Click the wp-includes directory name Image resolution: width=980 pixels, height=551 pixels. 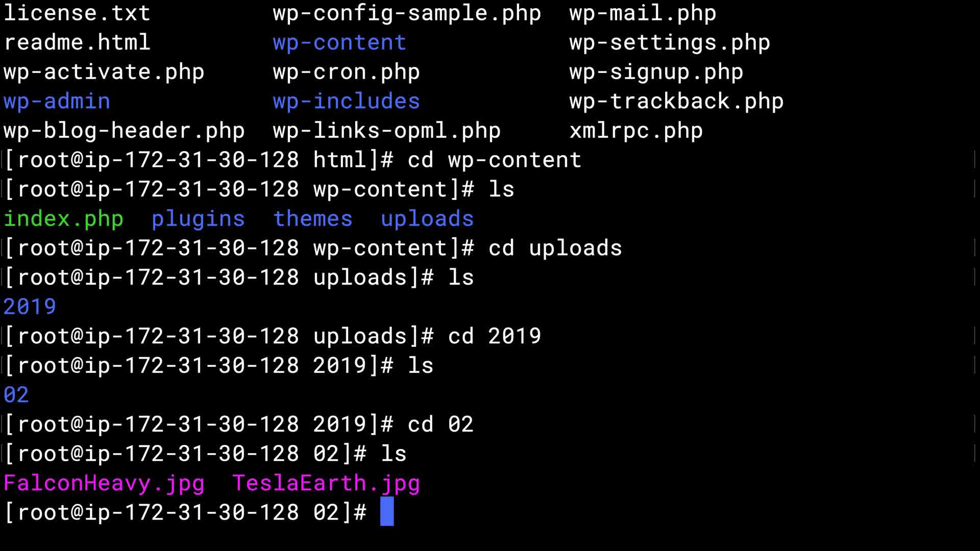pyautogui.click(x=346, y=101)
